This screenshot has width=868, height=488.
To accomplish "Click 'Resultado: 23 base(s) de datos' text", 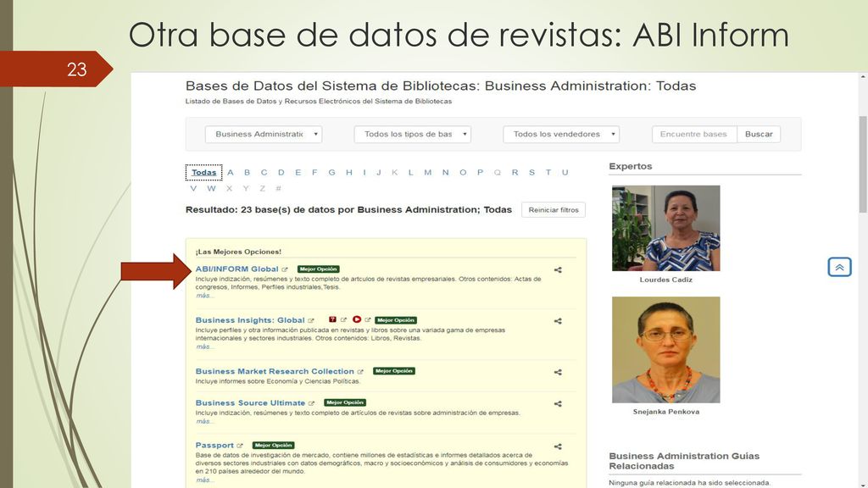I will point(348,210).
